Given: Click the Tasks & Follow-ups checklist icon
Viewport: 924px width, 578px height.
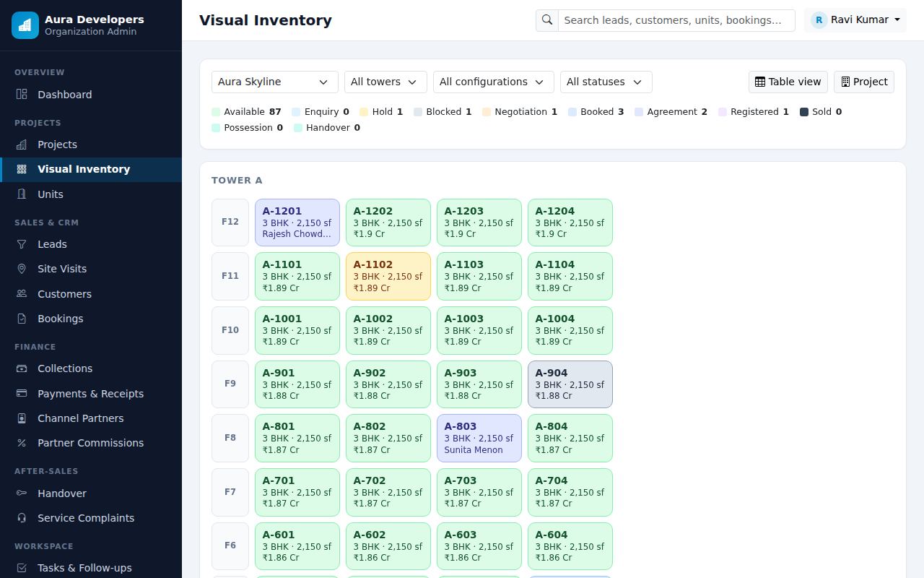Looking at the screenshot, I should point(22,568).
